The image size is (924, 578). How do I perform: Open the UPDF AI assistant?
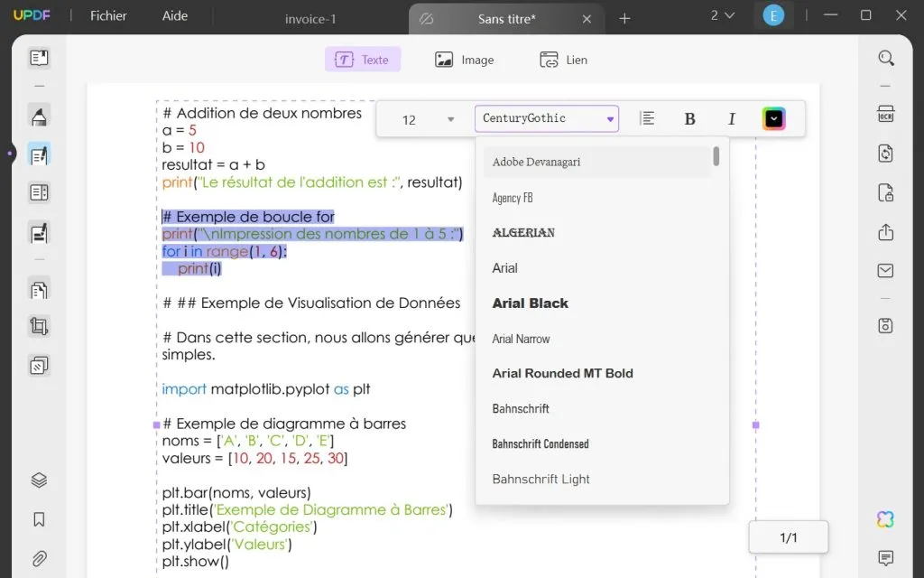(885, 519)
